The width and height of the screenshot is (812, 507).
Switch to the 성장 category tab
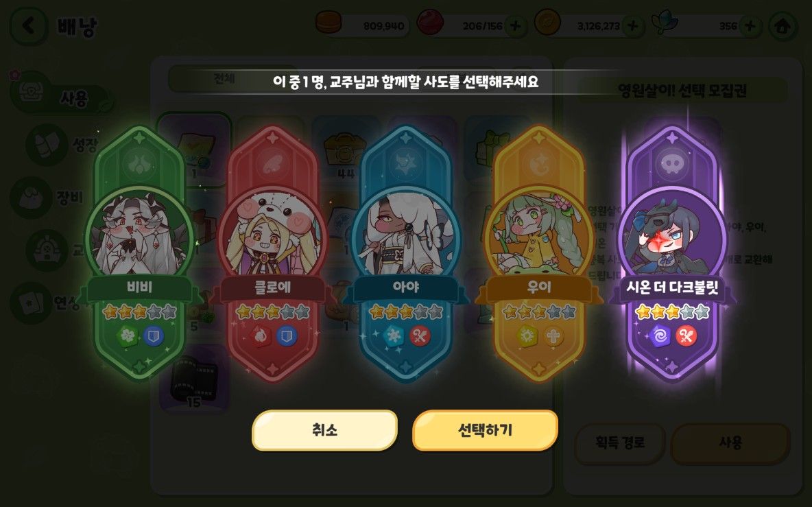[x=62, y=145]
